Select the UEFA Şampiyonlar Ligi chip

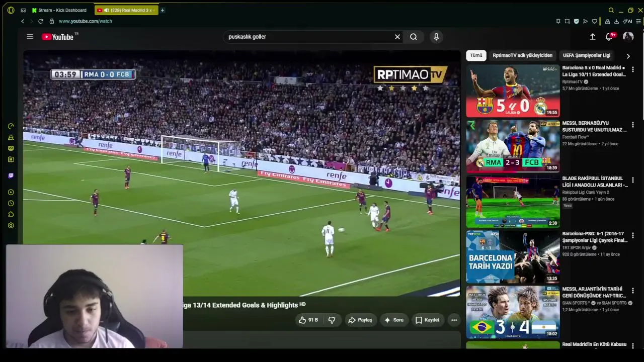tap(587, 55)
